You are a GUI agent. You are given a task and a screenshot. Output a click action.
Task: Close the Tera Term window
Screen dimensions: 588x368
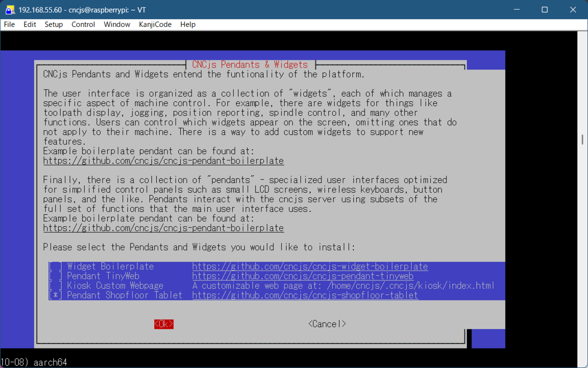[573, 10]
